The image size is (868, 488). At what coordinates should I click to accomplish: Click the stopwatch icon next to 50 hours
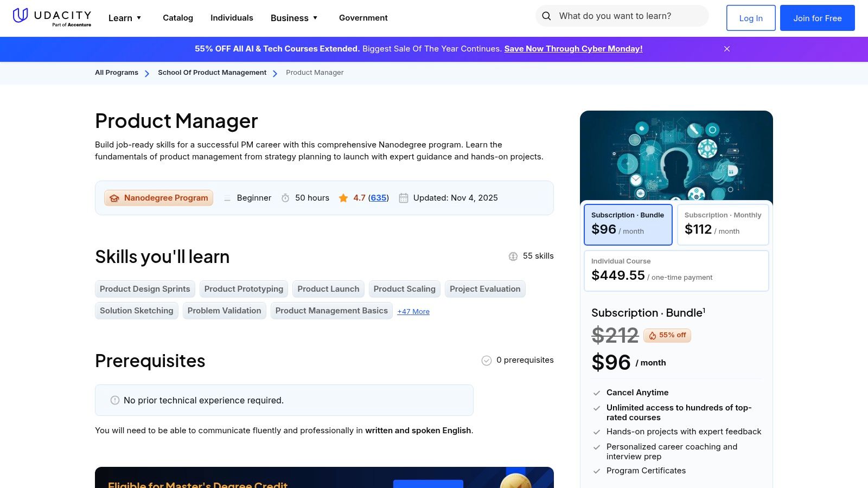pyautogui.click(x=285, y=198)
